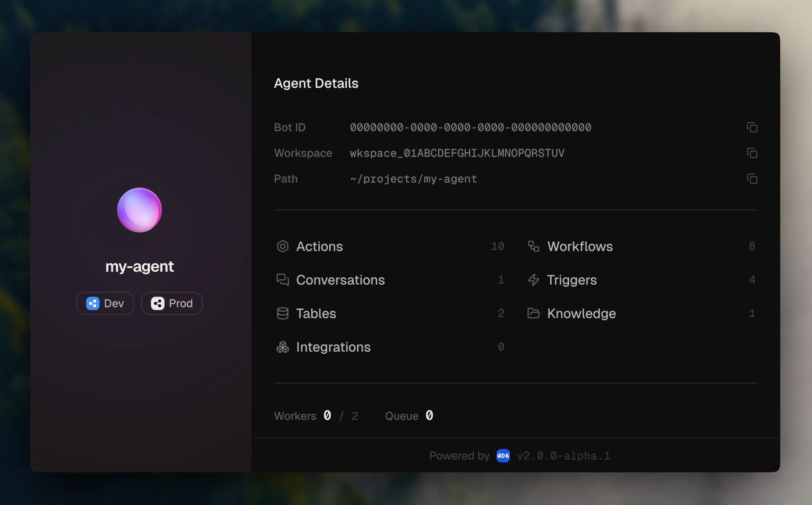Select the wkspace_01ABCDEFGHIJKLMNOPQRSTUV workspace text
812x505 pixels.
point(457,153)
